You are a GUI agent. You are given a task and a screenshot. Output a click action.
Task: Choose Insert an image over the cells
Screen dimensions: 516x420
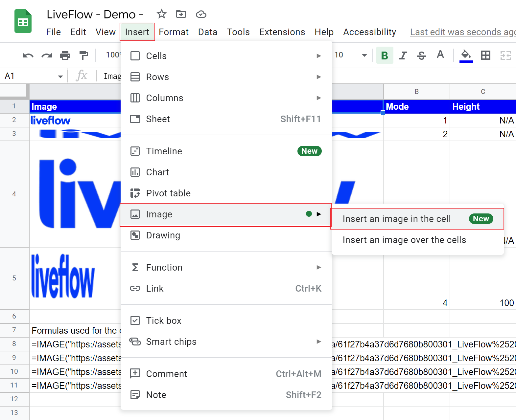pos(417,240)
